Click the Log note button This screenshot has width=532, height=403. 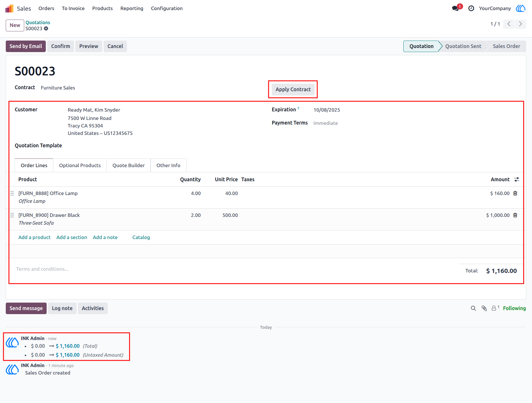tap(62, 308)
